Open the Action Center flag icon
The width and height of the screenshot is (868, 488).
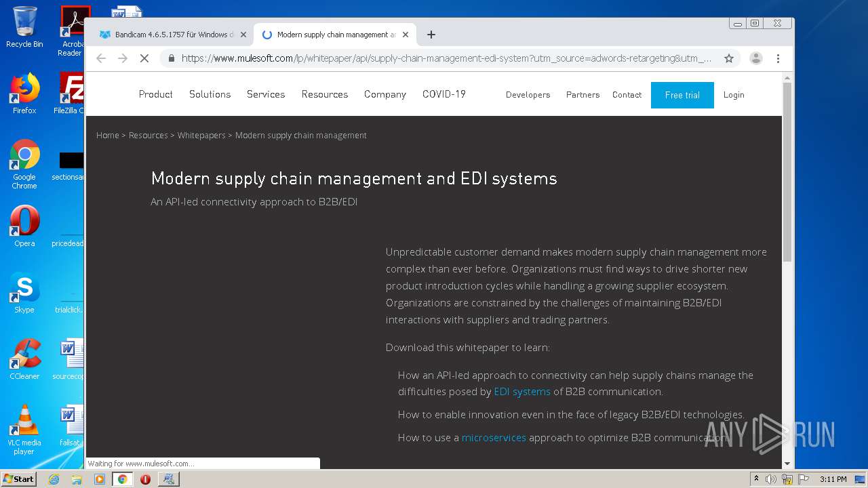coord(804,479)
